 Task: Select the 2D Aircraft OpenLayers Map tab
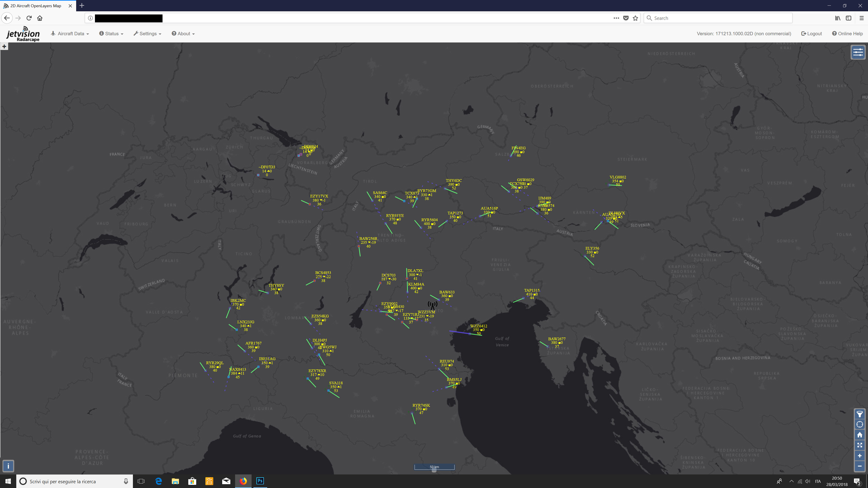(x=38, y=6)
